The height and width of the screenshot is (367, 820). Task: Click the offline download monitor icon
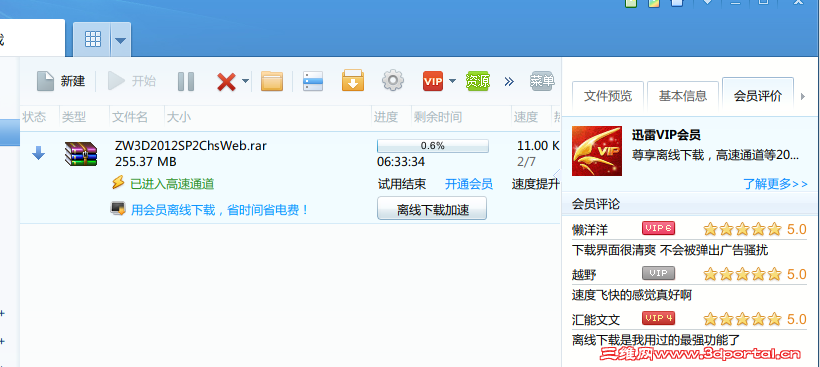point(118,209)
